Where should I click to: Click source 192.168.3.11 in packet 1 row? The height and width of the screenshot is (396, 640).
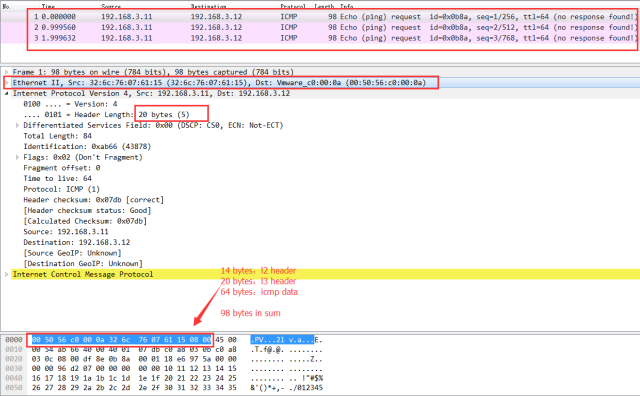pos(127,17)
